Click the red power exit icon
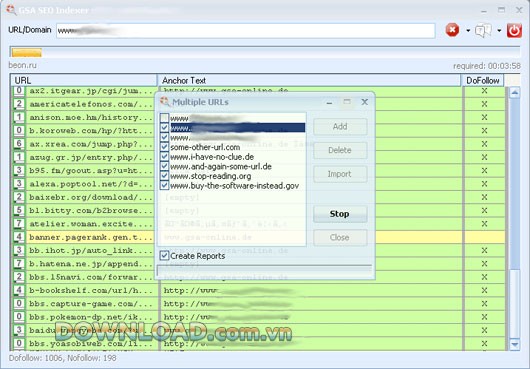 click(514, 30)
